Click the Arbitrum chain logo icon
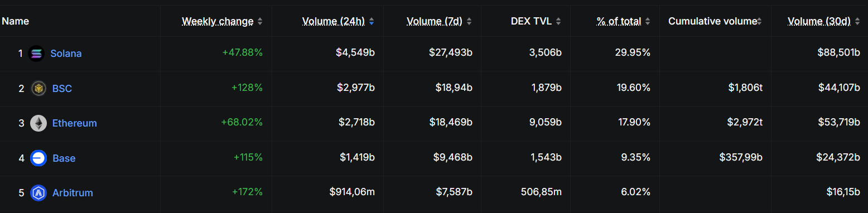 pos(38,193)
